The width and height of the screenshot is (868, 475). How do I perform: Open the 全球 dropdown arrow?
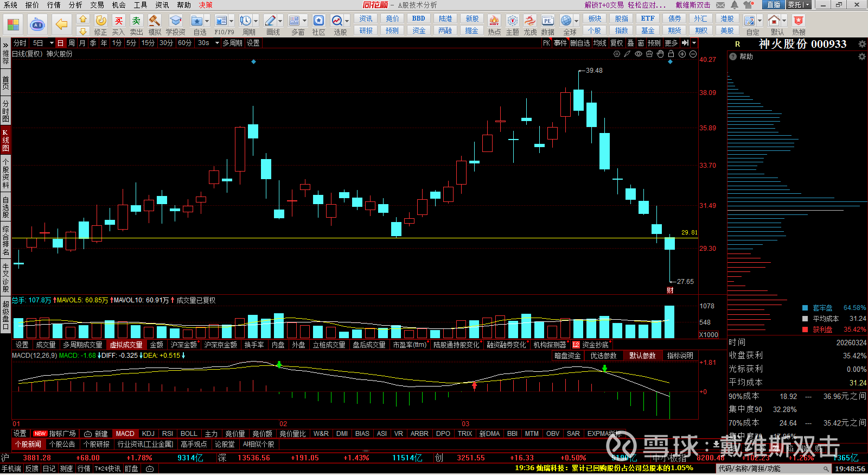[x=577, y=21]
